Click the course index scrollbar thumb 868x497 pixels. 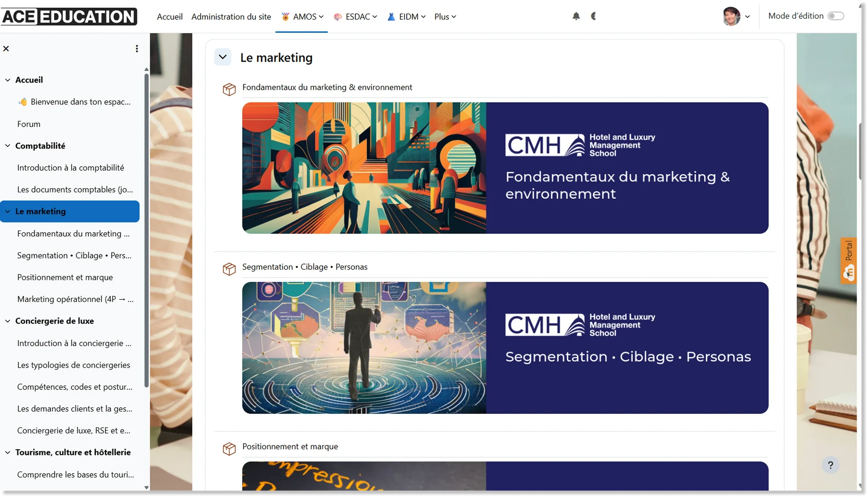pos(146,230)
